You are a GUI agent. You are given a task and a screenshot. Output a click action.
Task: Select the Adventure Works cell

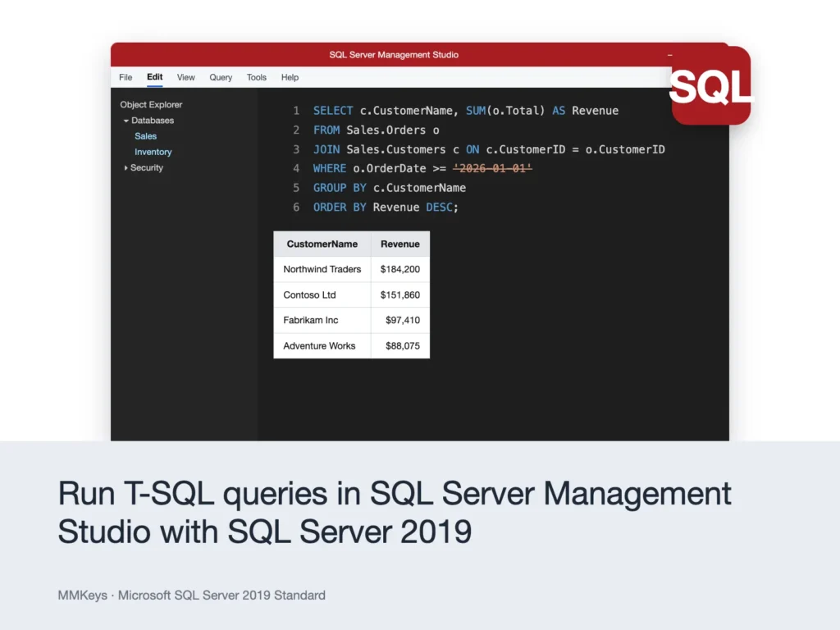(322, 345)
